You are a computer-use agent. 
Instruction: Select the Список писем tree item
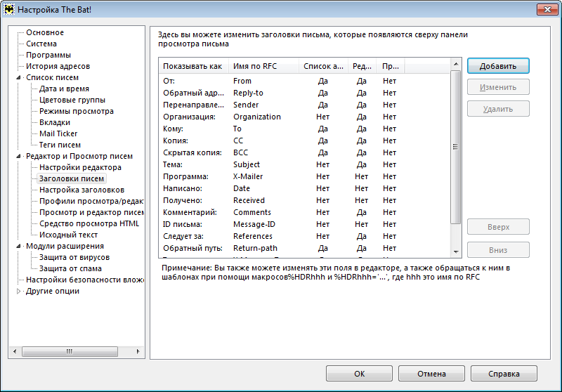tap(52, 77)
